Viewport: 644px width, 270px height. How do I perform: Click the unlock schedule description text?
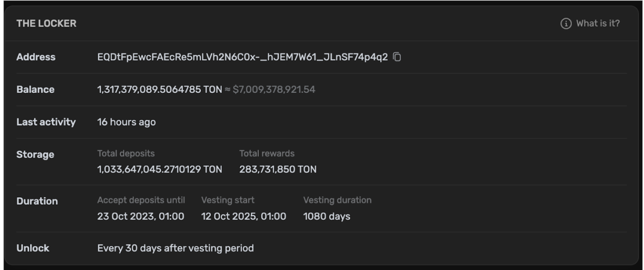(175, 248)
